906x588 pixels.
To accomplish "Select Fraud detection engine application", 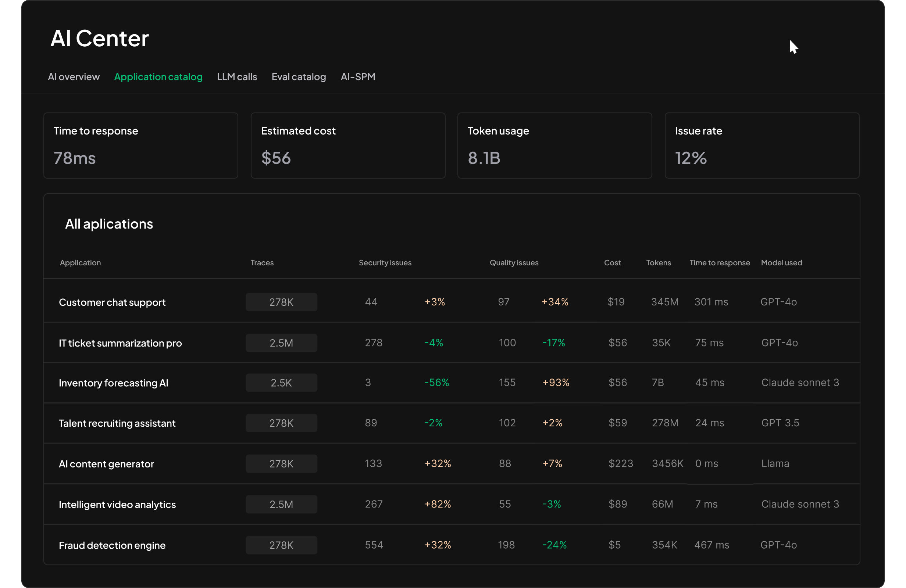I will 112,545.
